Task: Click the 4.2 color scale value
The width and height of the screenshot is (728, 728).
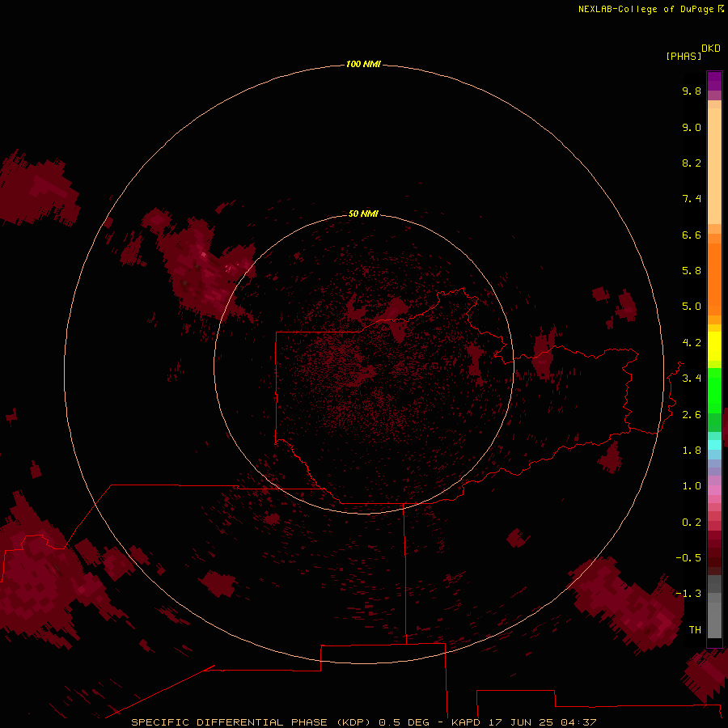Action: pos(692,343)
